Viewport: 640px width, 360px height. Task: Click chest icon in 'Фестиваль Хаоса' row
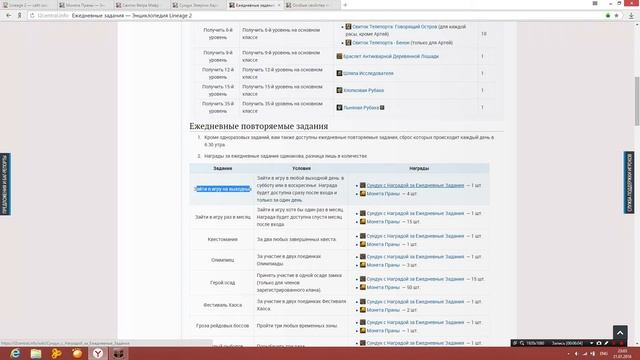pyautogui.click(x=362, y=302)
